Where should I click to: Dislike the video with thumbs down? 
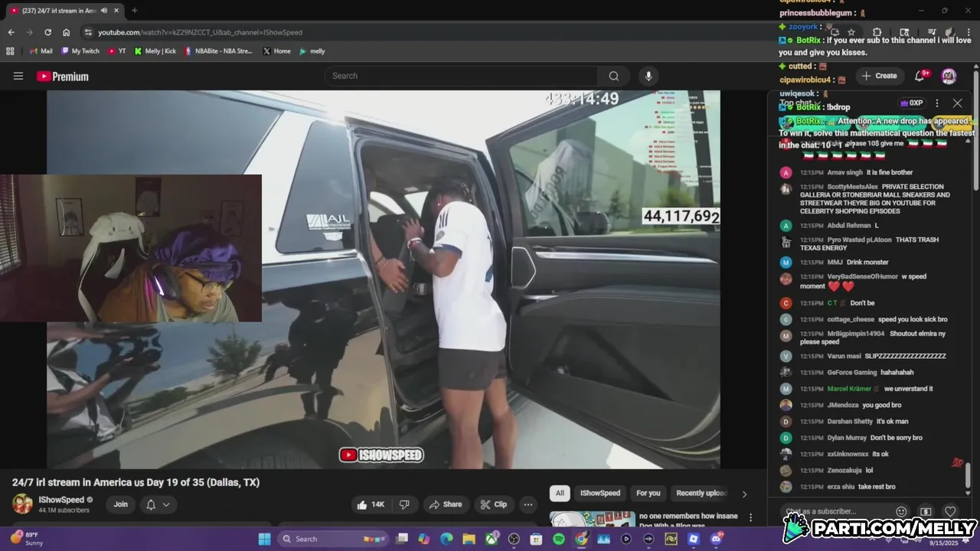pyautogui.click(x=404, y=504)
